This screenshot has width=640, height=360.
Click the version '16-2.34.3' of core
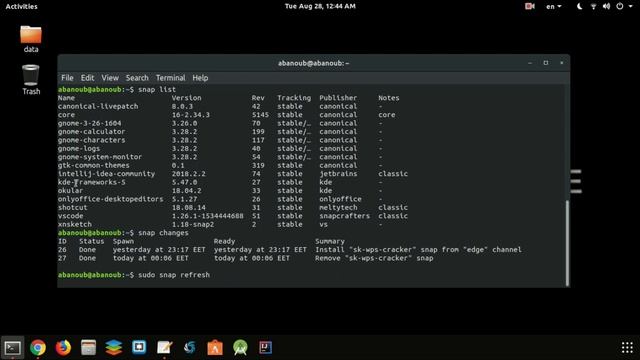coord(191,115)
